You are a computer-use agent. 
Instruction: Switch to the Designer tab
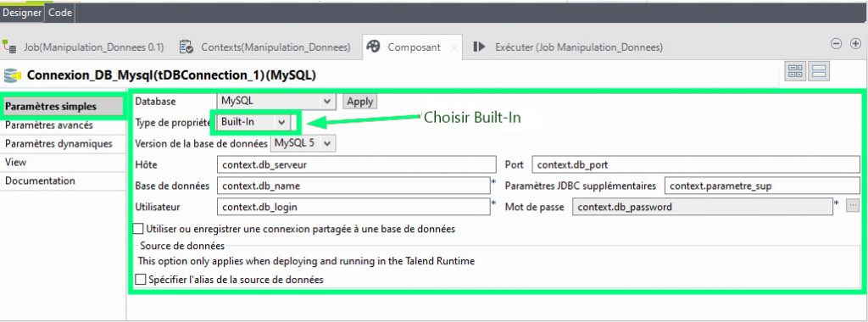pos(22,13)
